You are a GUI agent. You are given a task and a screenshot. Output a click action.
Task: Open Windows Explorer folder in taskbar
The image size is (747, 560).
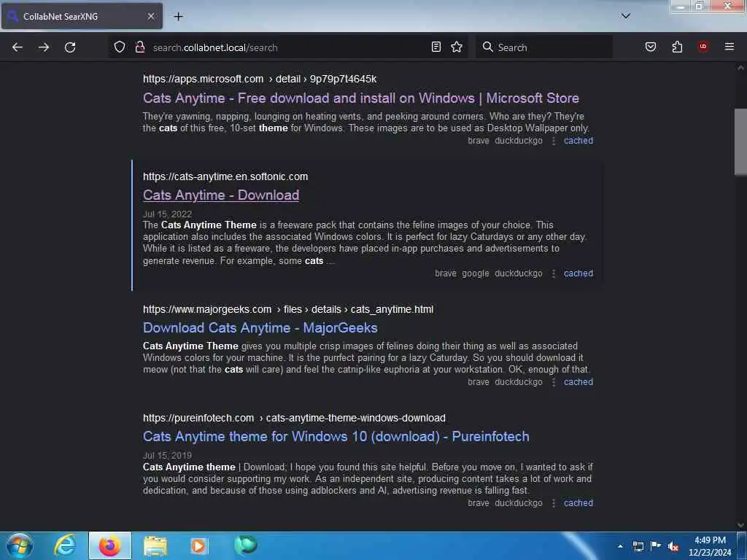click(x=155, y=545)
